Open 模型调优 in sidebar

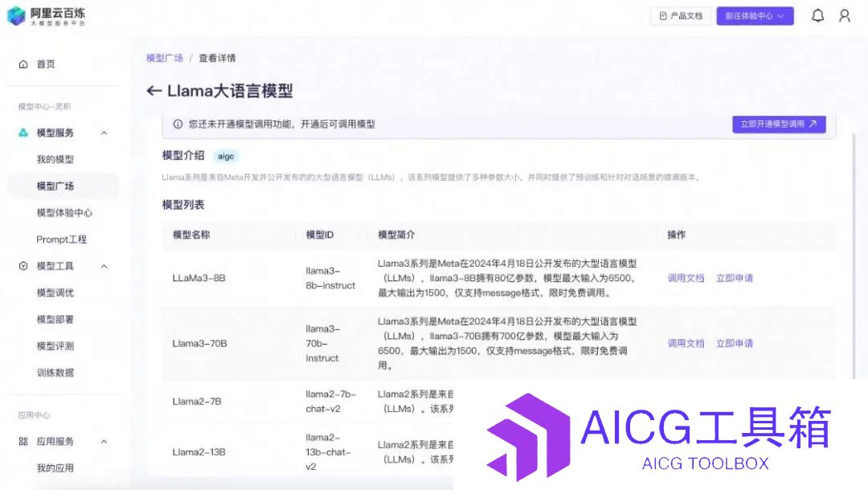(55, 292)
